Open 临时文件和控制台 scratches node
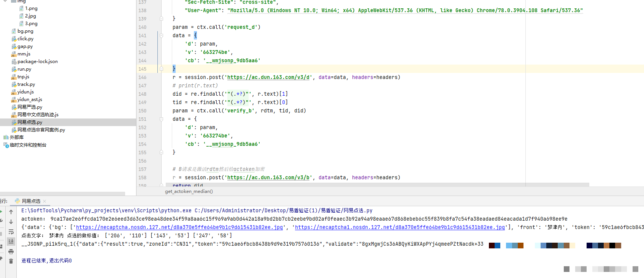Screen dimensions: 644x278 coord(28,145)
